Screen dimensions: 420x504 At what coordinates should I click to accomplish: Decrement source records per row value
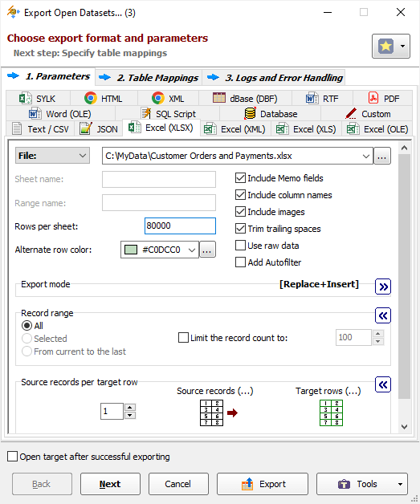point(130,415)
